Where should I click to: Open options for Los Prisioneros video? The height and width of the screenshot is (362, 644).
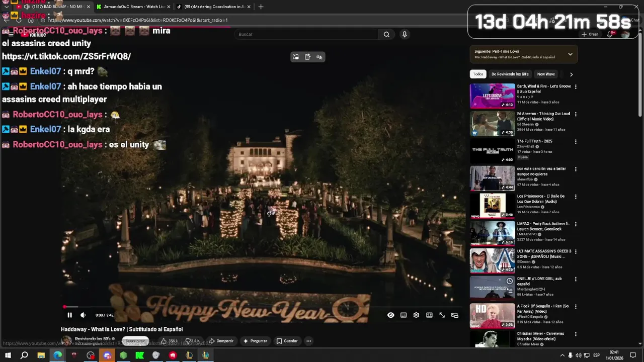(x=576, y=197)
